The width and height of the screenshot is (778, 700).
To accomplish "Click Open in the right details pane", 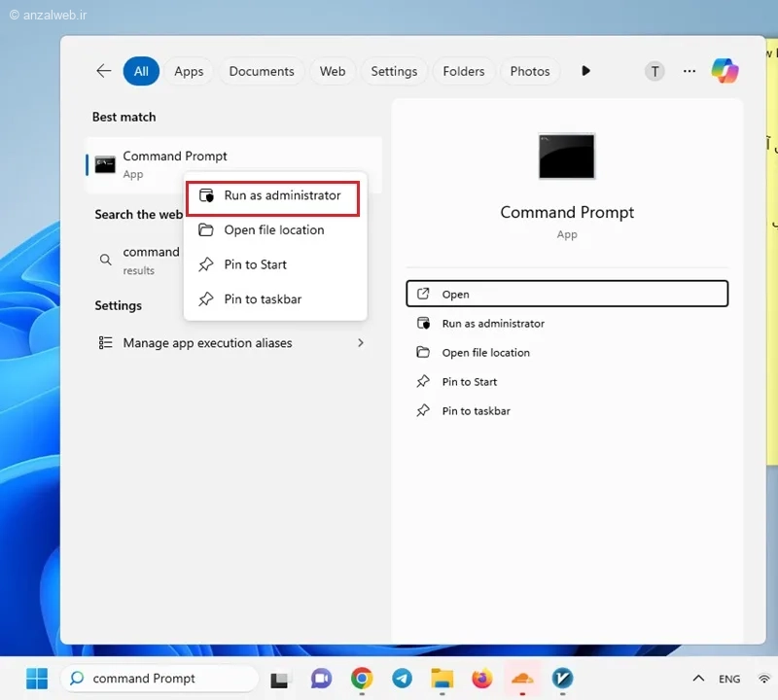I will tap(567, 294).
